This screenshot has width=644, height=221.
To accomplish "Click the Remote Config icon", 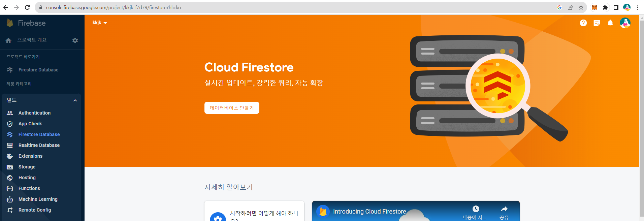I will pyautogui.click(x=10, y=210).
